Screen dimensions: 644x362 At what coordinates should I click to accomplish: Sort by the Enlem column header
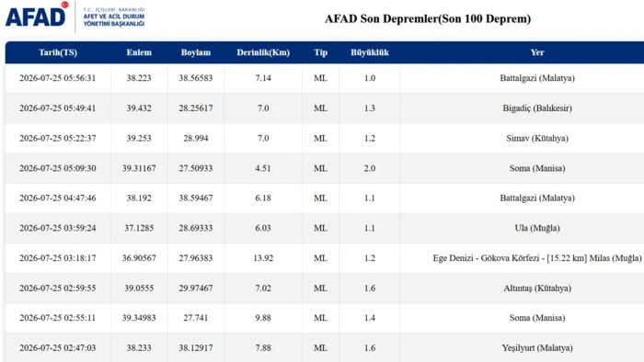pyautogui.click(x=139, y=52)
